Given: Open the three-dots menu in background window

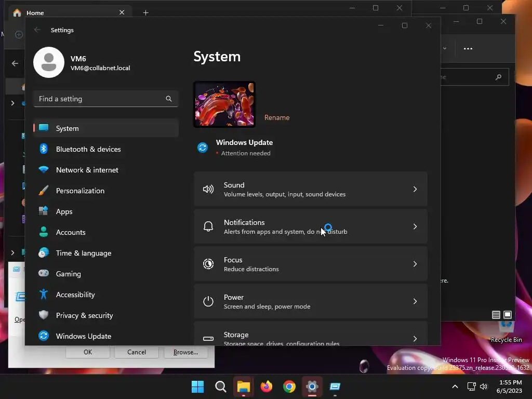Looking at the screenshot, I should [x=468, y=48].
